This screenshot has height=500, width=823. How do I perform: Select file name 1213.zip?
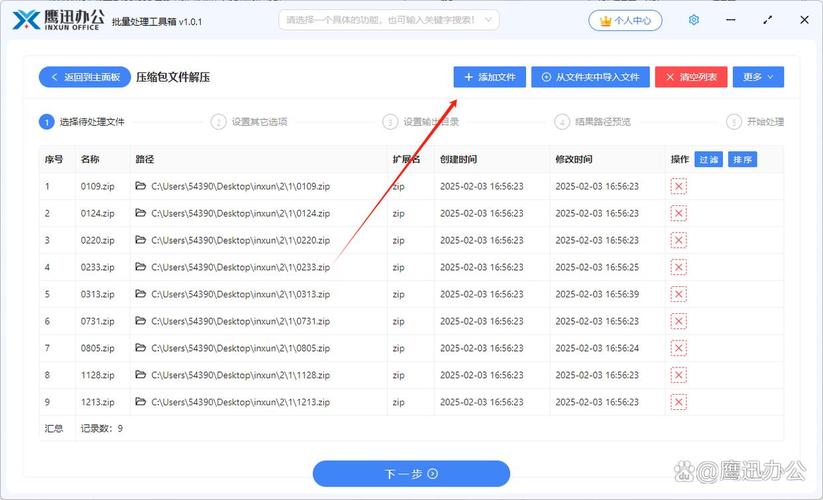click(98, 402)
